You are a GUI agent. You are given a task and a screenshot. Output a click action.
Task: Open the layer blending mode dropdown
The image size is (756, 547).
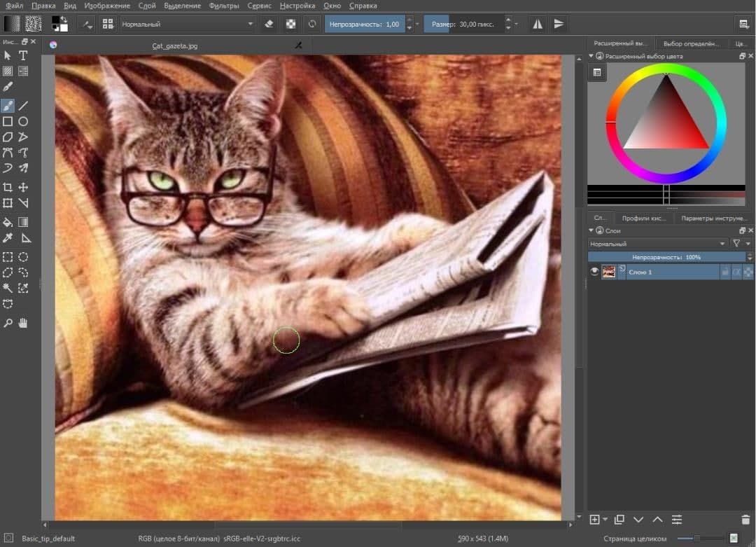[657, 244]
